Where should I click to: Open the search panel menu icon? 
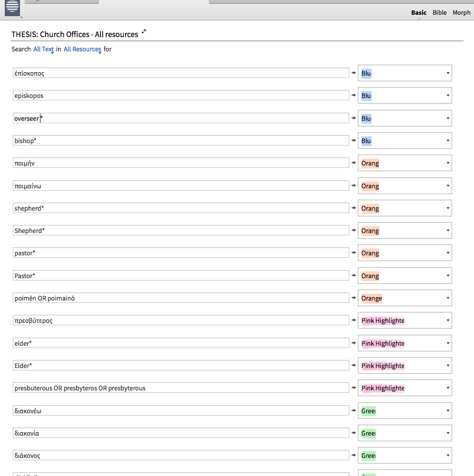[x=12, y=7]
